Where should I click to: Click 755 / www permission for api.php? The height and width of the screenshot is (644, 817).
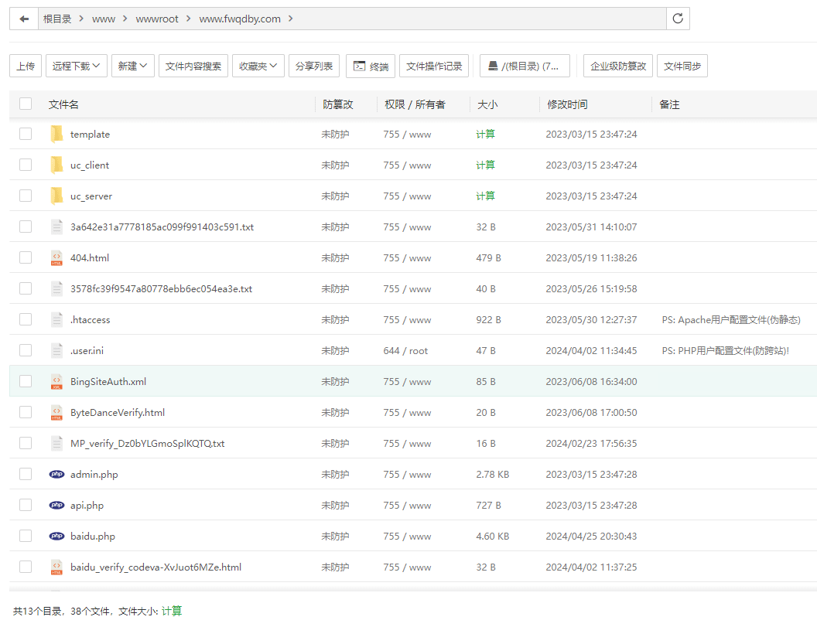tap(407, 506)
